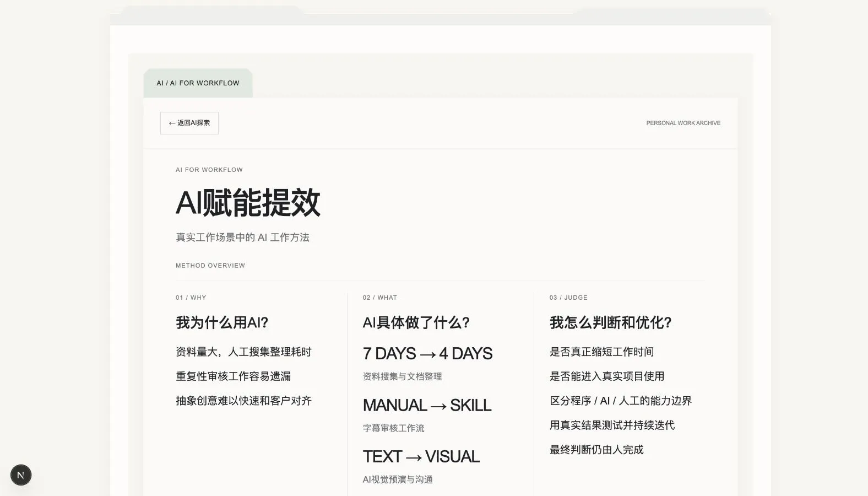This screenshot has width=868, height=496.
Task: Click the caption 资料搜集与文档整理
Action: click(x=402, y=376)
